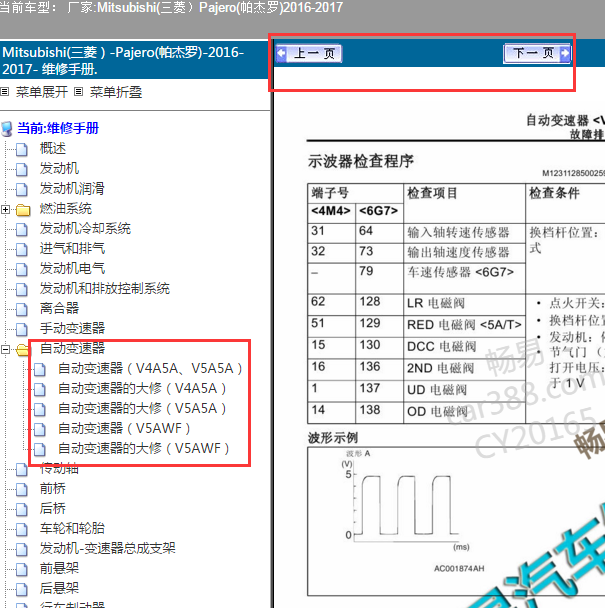Open 自动变速器的大修（V4A5A） page
The height and width of the screenshot is (608, 605).
pyautogui.click(x=142, y=389)
